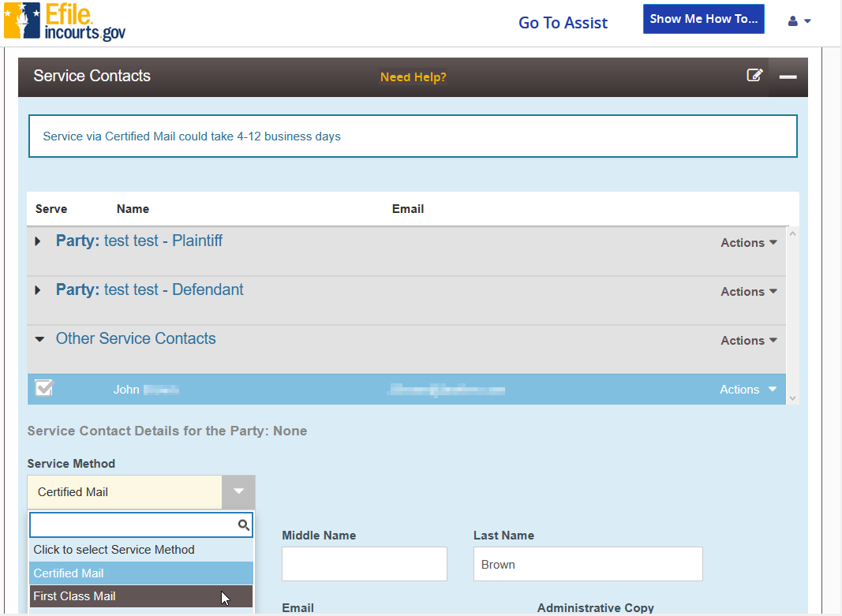The height and width of the screenshot is (616, 842).
Task: Click the scroll up arrow of contacts list
Action: 792,234
